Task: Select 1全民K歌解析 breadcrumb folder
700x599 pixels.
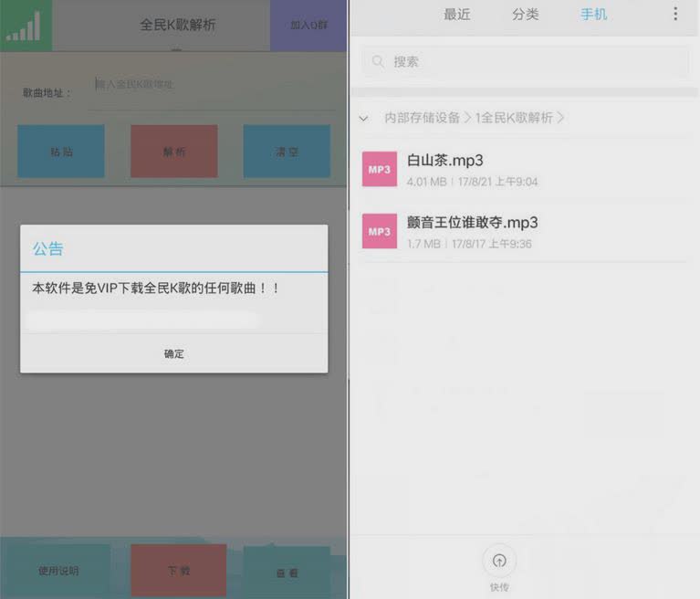Action: pos(514,118)
